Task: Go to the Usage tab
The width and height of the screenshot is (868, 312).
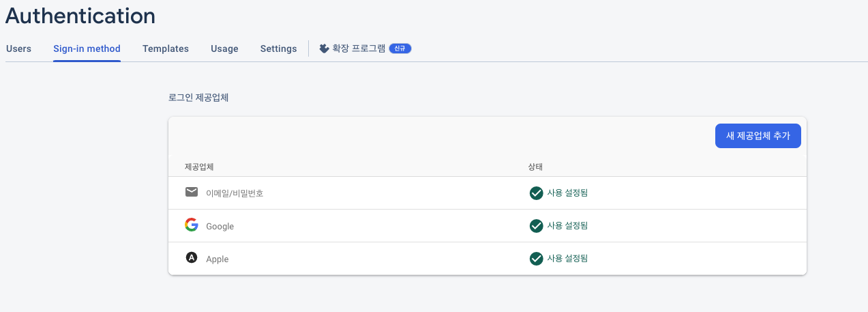Action: (224, 48)
